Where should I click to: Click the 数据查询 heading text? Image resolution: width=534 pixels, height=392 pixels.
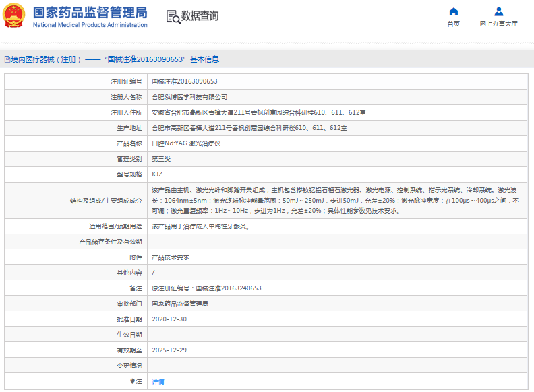pyautogui.click(x=200, y=16)
